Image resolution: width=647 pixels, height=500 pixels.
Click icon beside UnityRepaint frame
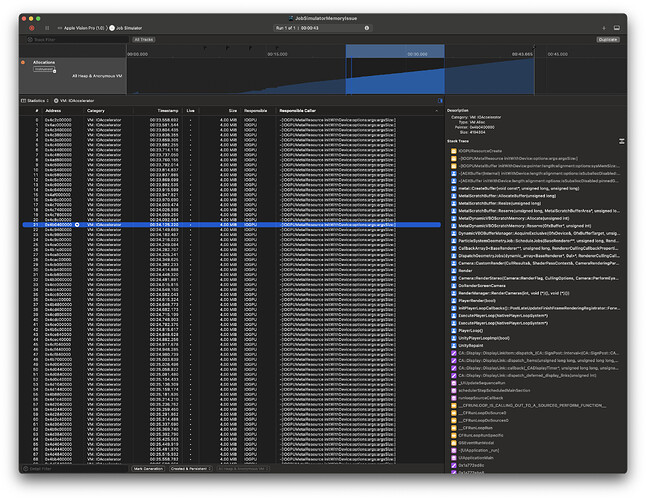[x=453, y=346]
